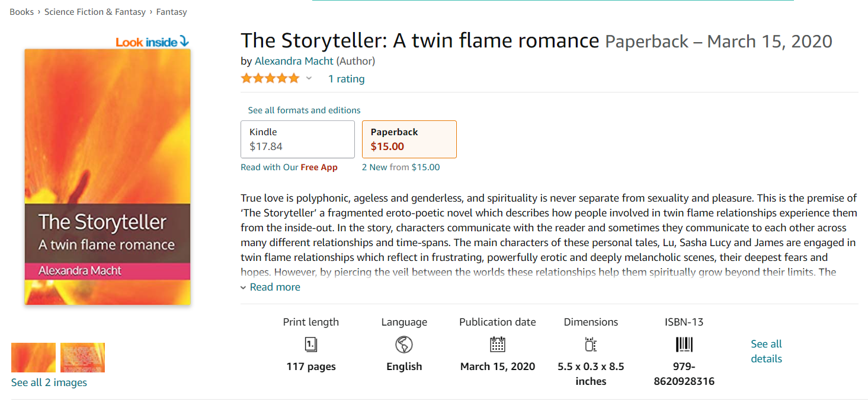
Task: Click the Dimensions ruler icon
Action: [591, 345]
